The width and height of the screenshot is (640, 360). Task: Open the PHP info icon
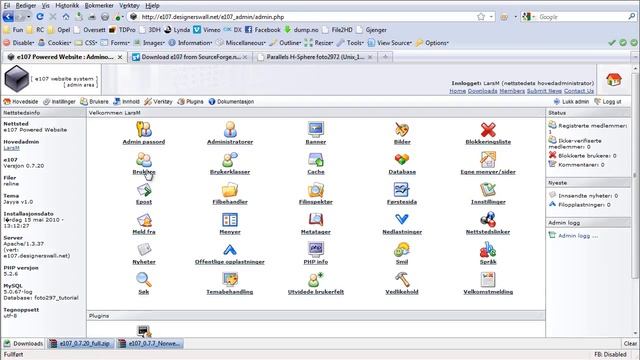316,249
